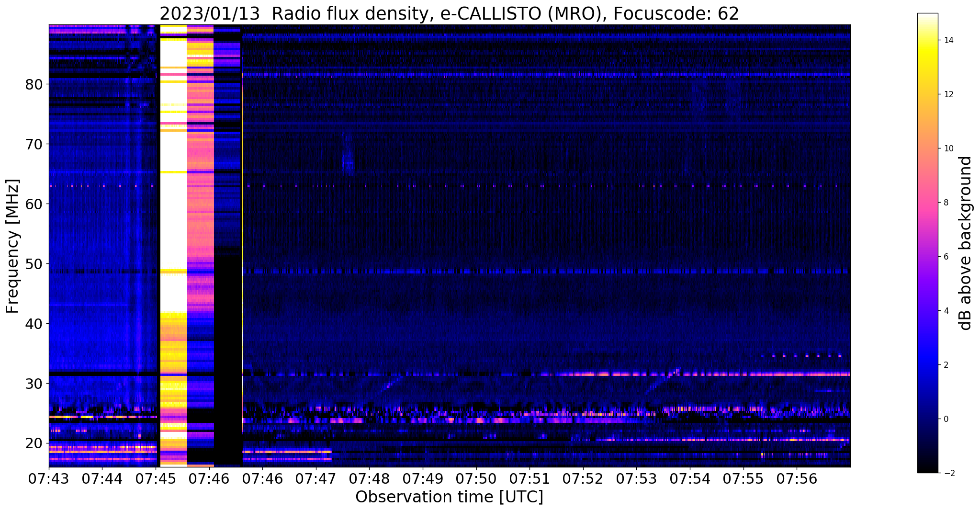Image resolution: width=980 pixels, height=511 pixels.
Task: Select the 80 MHz frequency tick label
Action: coord(34,84)
